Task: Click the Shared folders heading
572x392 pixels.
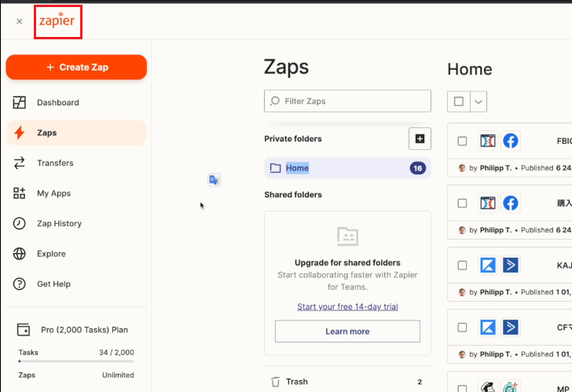Action: coord(293,195)
